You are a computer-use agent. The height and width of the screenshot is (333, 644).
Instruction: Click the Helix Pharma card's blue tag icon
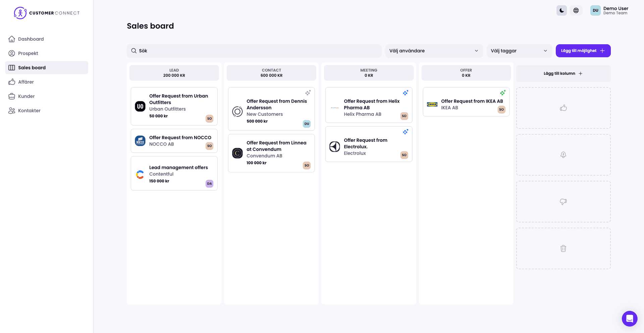tap(405, 93)
